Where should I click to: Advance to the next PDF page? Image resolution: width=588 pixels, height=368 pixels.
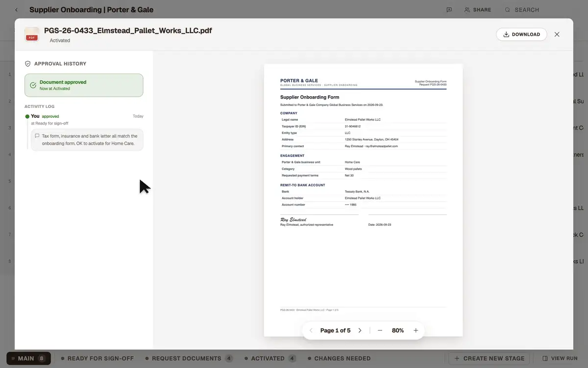click(x=360, y=331)
